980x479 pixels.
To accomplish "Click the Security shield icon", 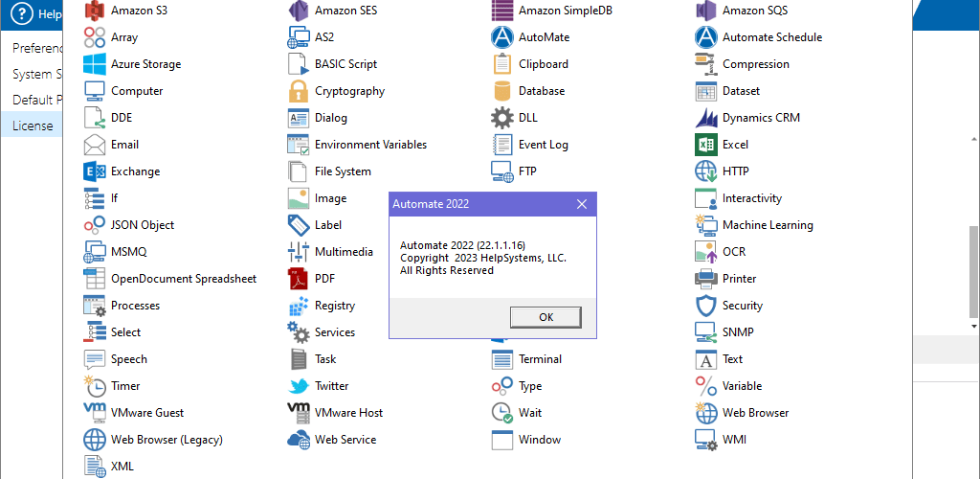I will point(705,306).
